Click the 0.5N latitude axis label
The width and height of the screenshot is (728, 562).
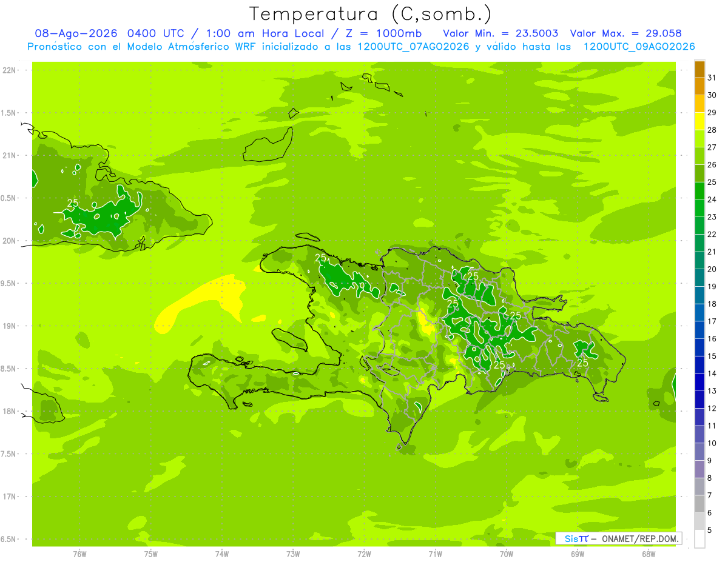9,198
